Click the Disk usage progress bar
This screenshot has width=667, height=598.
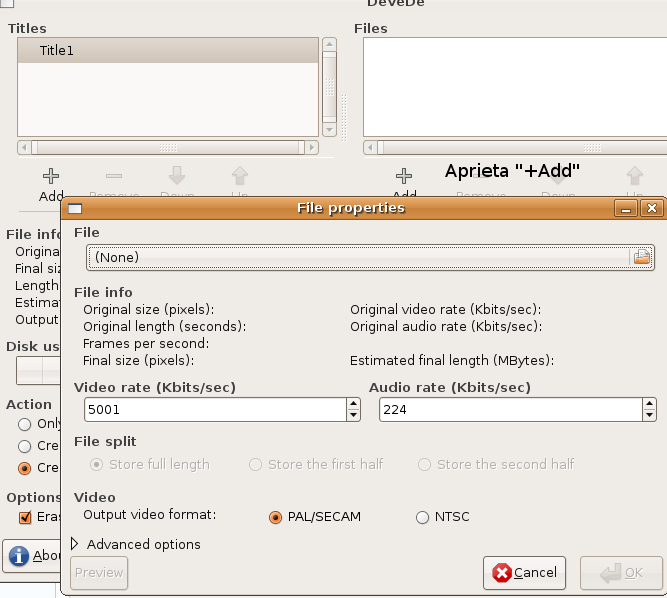click(x=38, y=370)
